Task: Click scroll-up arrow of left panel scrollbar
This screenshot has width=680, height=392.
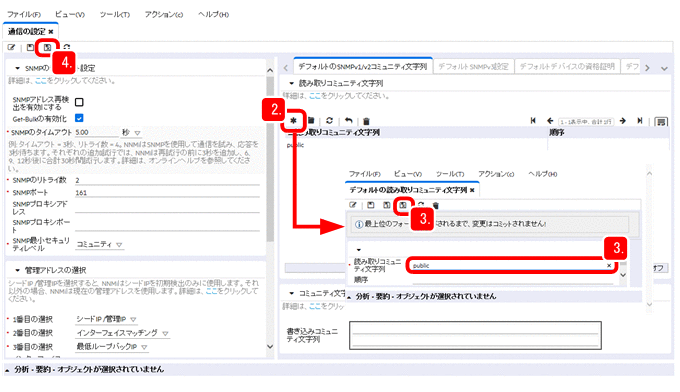Action: pyautogui.click(x=270, y=70)
